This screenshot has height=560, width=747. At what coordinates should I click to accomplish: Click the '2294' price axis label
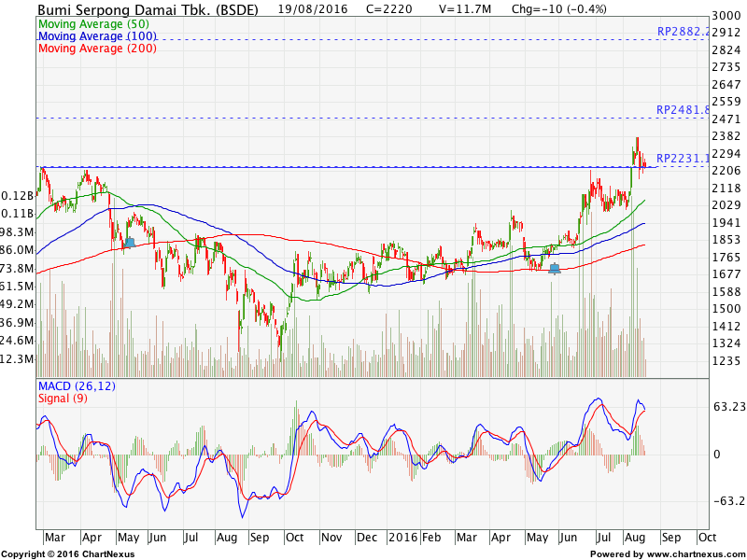726,154
